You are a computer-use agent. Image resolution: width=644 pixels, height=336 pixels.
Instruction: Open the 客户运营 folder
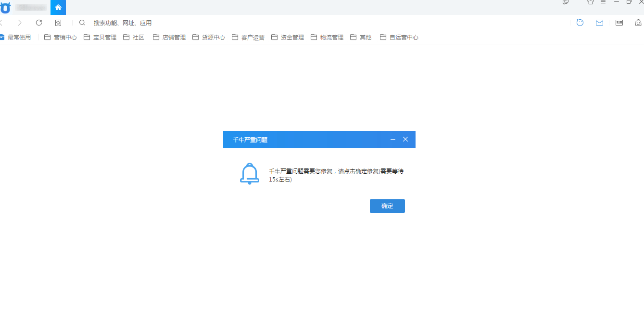click(x=248, y=37)
